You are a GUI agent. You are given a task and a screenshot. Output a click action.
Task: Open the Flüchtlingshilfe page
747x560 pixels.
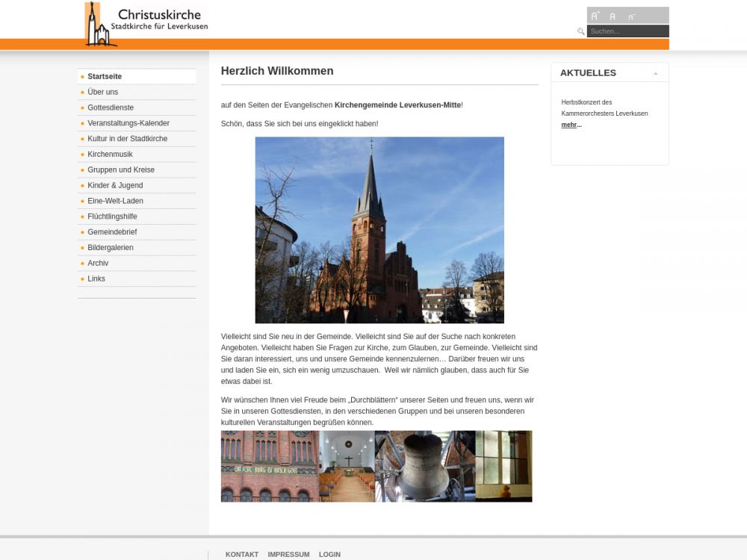(112, 217)
